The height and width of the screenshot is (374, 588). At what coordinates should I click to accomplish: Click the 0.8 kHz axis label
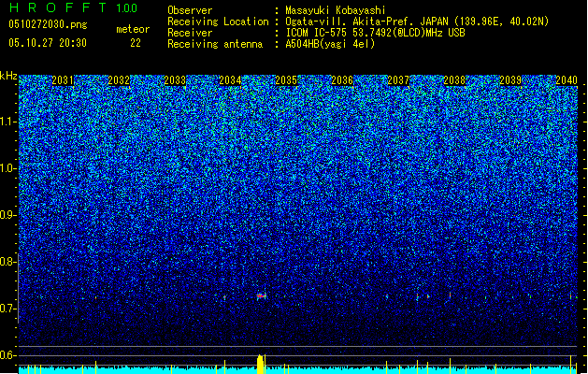click(7, 262)
